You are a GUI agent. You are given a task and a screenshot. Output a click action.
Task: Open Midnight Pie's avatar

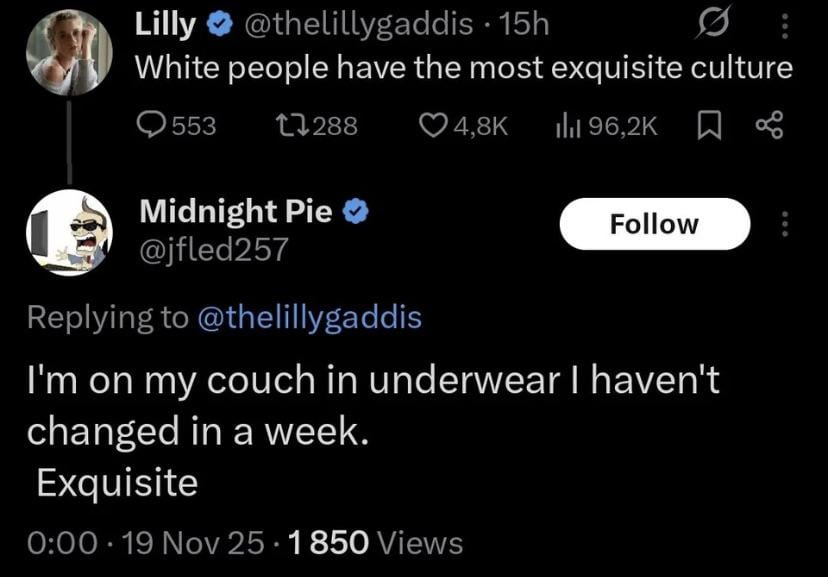68,232
